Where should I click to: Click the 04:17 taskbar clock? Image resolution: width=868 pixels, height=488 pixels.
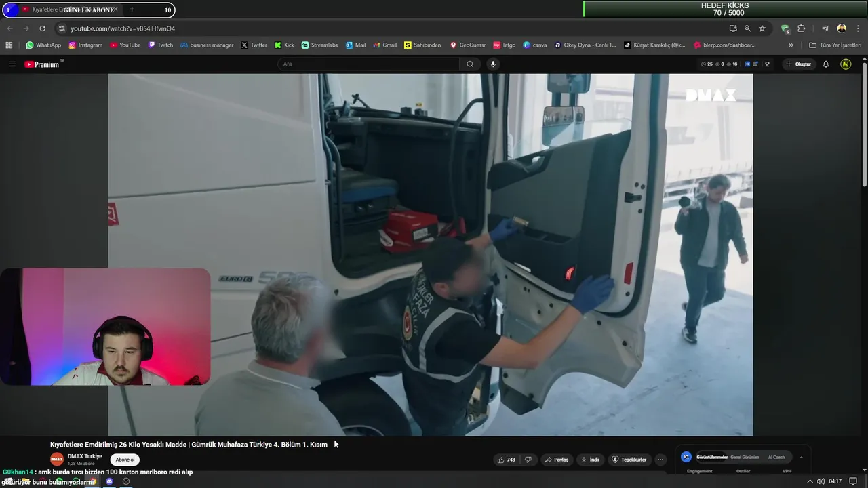coord(835,481)
